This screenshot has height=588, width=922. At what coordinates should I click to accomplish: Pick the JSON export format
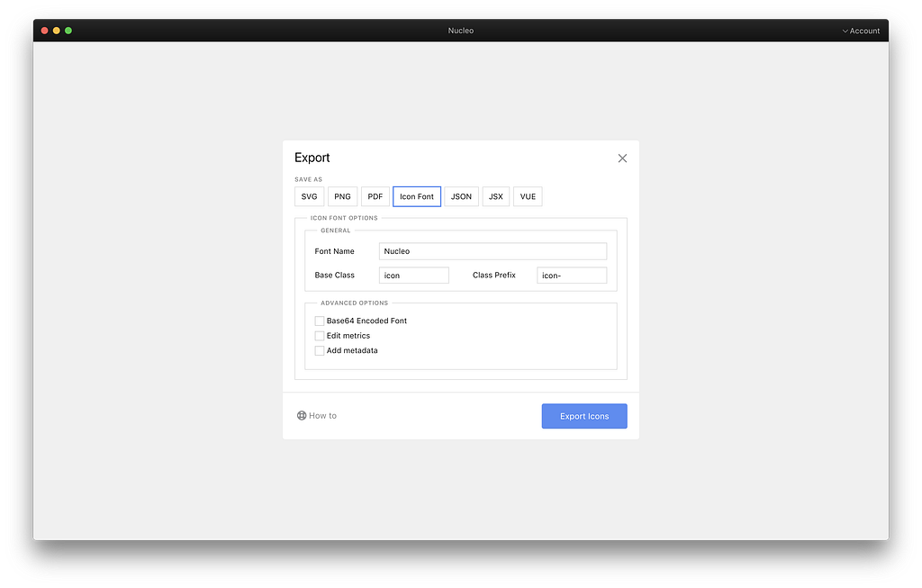click(462, 196)
